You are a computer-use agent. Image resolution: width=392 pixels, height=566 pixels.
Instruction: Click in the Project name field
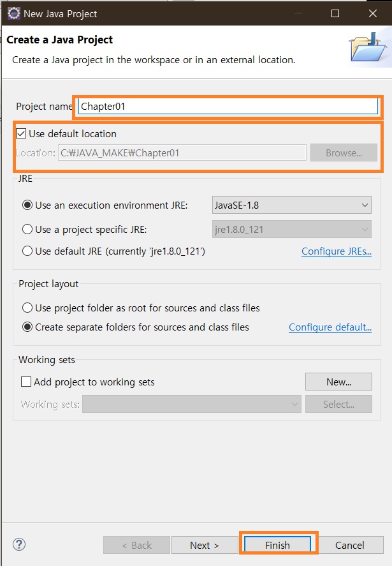pos(228,107)
